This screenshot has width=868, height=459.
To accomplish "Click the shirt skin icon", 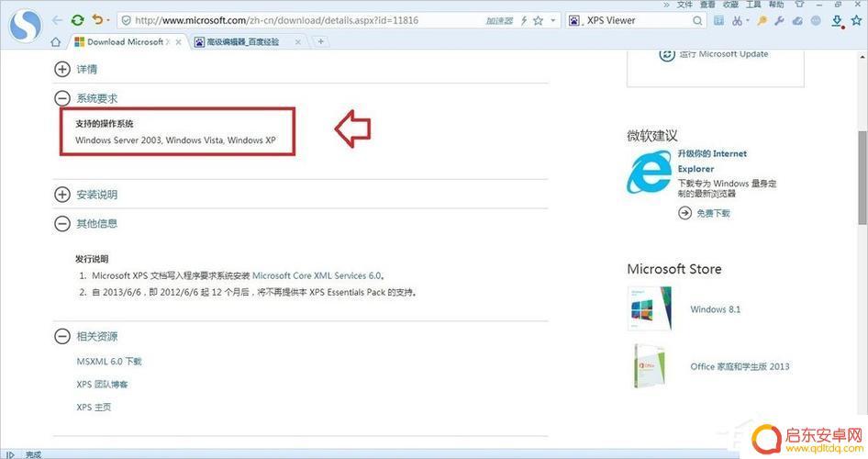I will [x=800, y=4].
